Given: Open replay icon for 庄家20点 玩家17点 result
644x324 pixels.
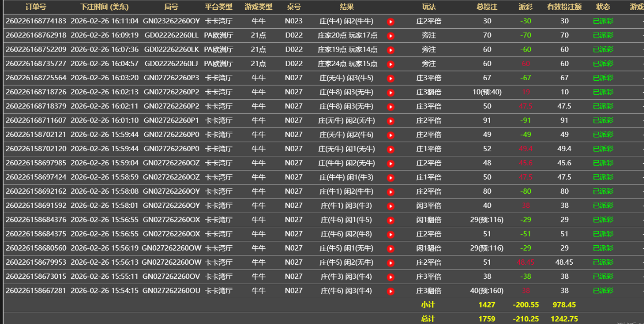Looking at the screenshot, I should (390, 35).
